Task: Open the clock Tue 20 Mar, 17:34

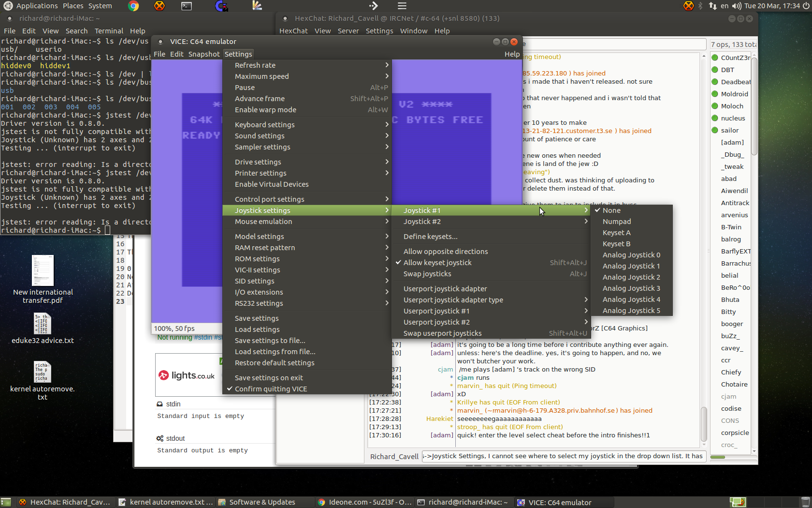Action: (x=772, y=6)
